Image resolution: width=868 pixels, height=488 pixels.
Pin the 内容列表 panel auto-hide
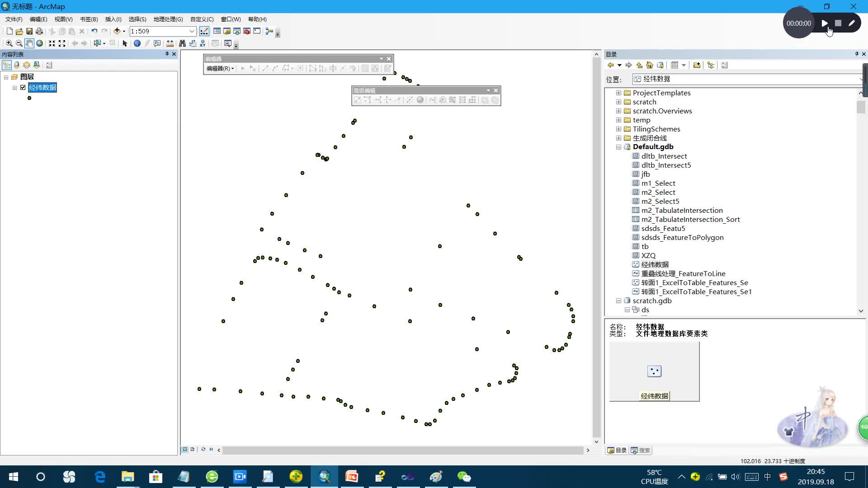(167, 54)
